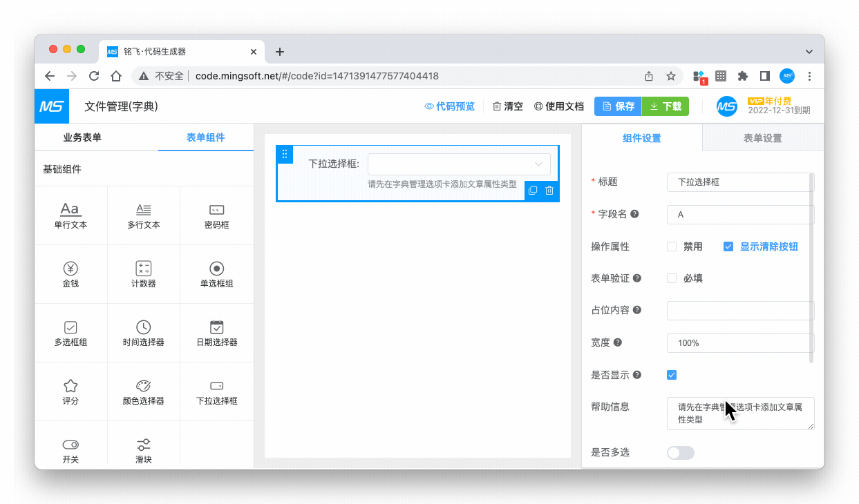The height and width of the screenshot is (504, 859).
Task: Check the 必填 required checkbox
Action: click(x=672, y=278)
